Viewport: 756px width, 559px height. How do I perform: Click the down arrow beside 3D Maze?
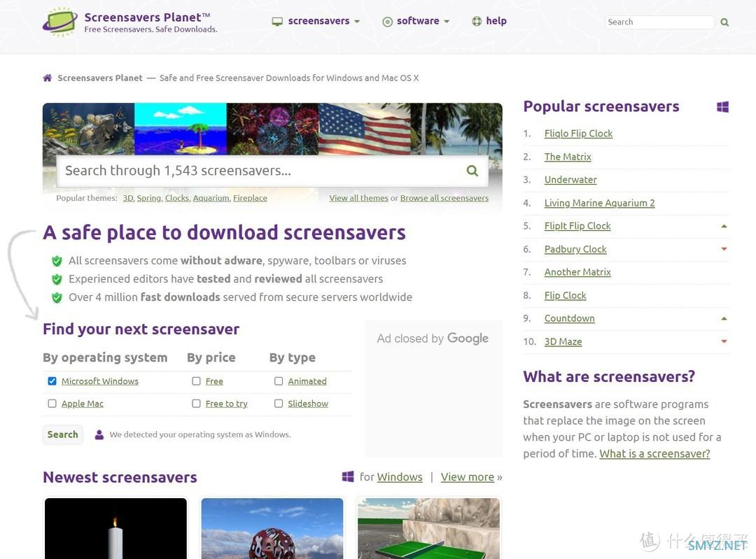point(724,341)
